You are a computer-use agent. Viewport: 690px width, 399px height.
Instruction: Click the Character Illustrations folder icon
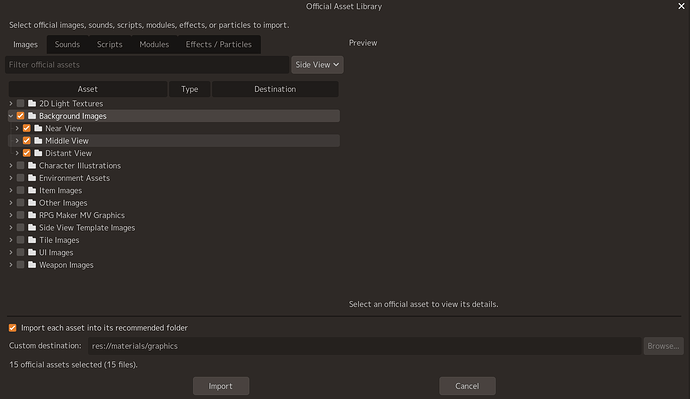coord(32,165)
